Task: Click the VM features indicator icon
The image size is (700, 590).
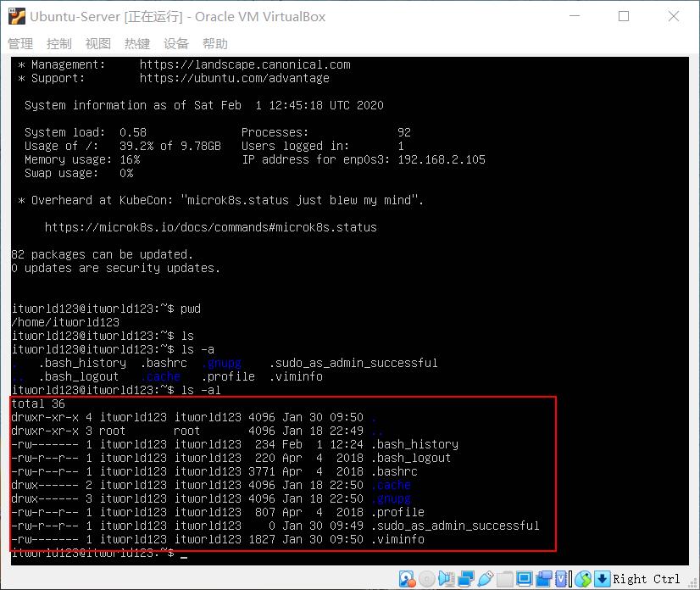Action: tap(559, 578)
